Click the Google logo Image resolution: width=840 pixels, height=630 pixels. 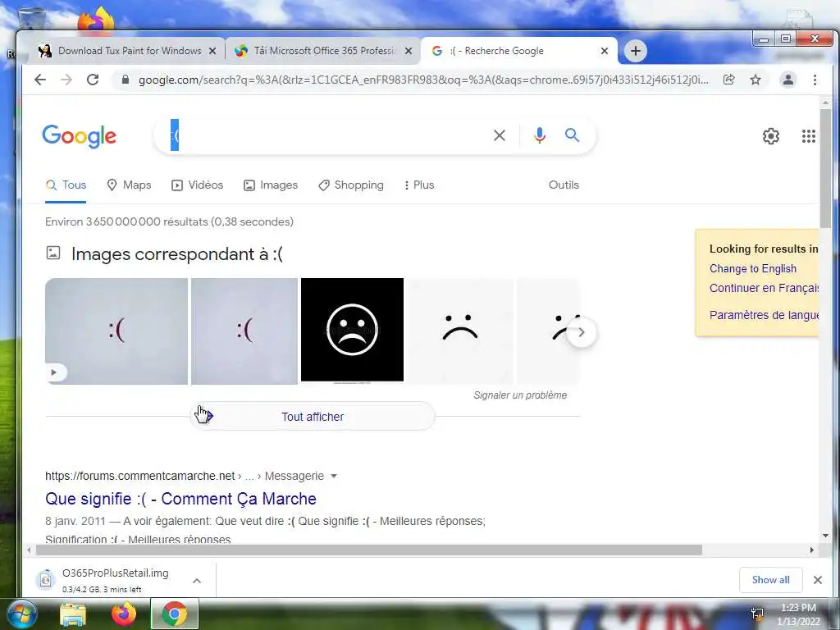point(79,136)
